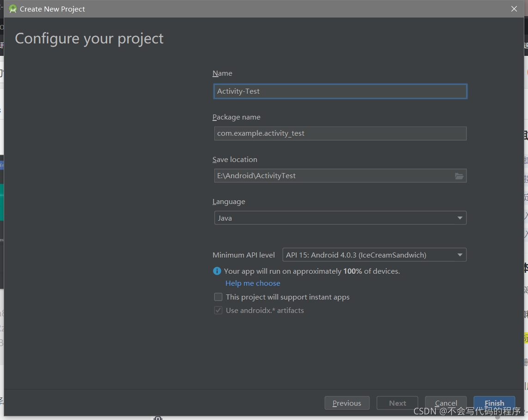Click the Finish button
The image size is (528, 420).
494,403
